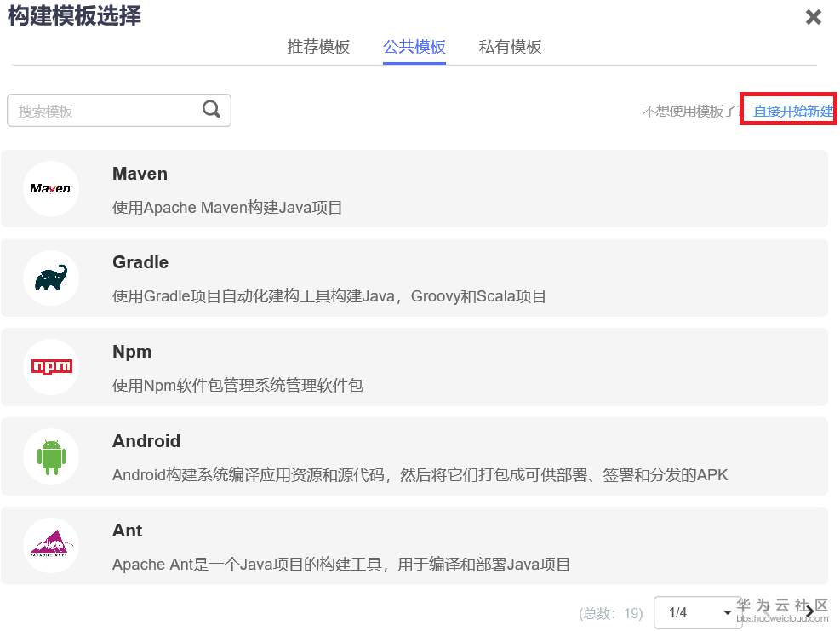Switch to the 推荐模板 tab
The image size is (840, 631).
(318, 47)
